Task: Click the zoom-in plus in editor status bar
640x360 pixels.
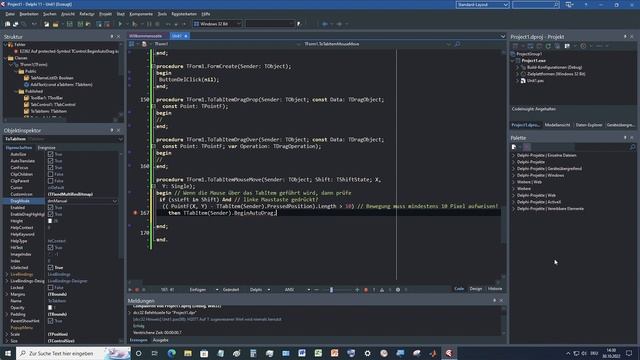Action: tap(357, 290)
